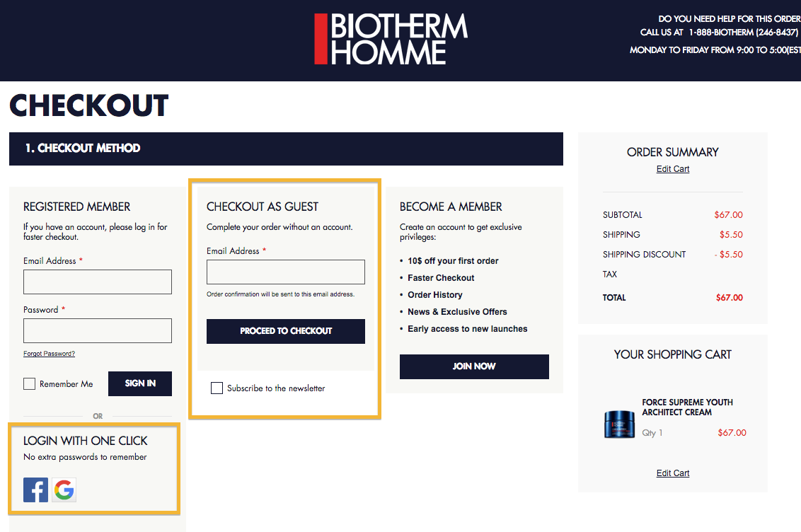Log in with the Facebook icon
Viewport: 801px width, 532px height.
[x=35, y=490]
